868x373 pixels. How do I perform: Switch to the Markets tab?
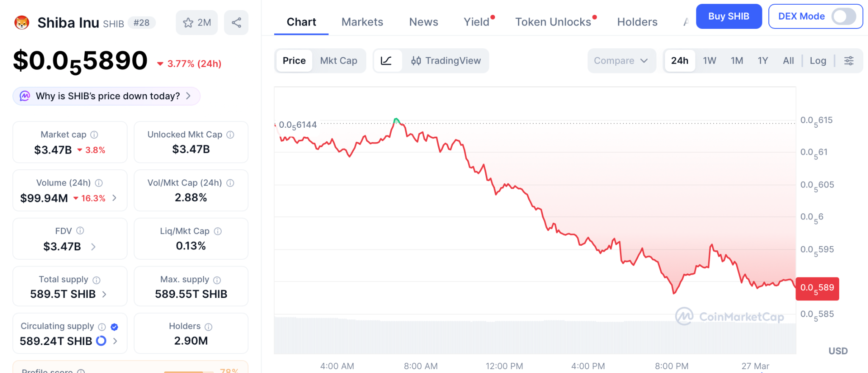(362, 22)
